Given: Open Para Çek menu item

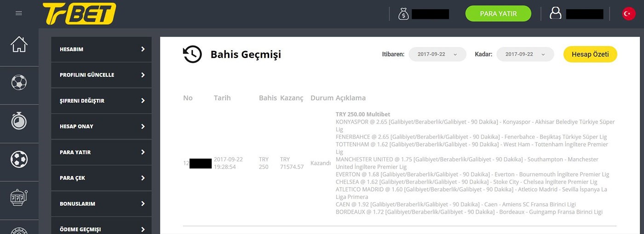Looking at the screenshot, I should click(101, 178).
